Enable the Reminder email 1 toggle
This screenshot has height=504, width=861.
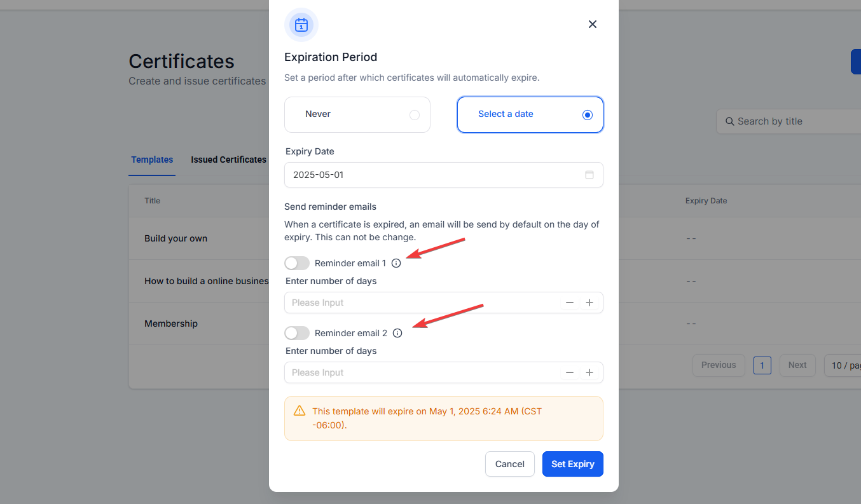(297, 263)
